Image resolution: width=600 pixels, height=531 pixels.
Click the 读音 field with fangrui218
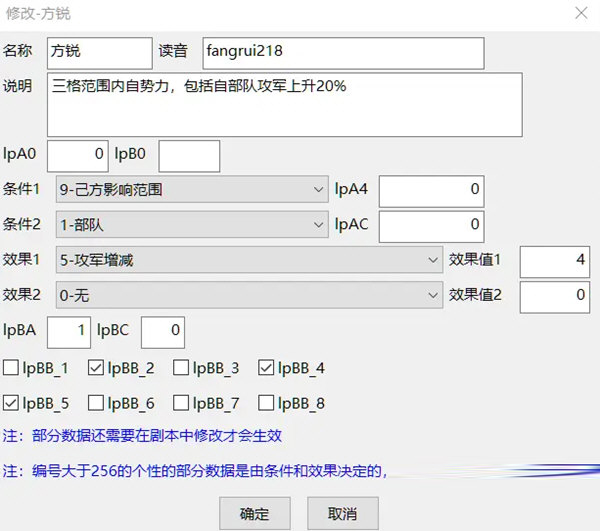point(343,53)
